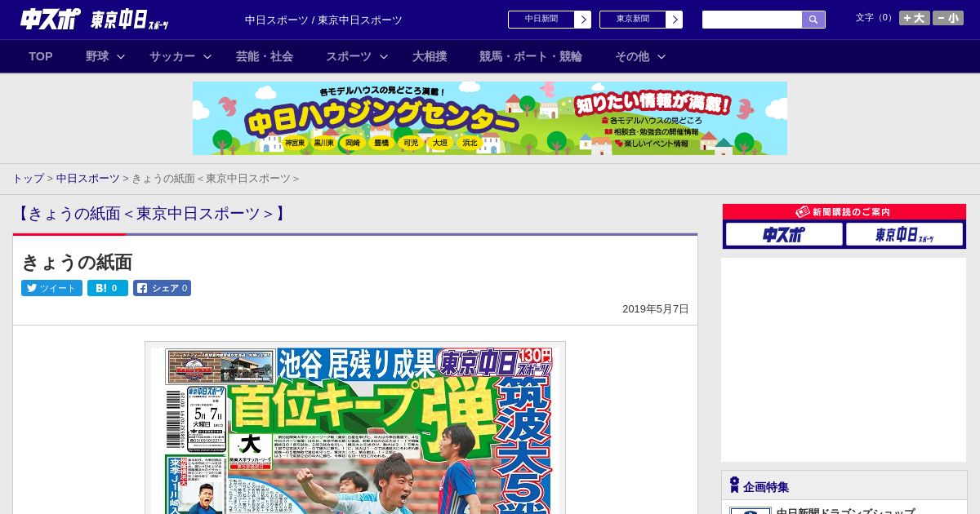The width and height of the screenshot is (980, 514).
Task: Open the スポーツ menu
Action: (349, 56)
